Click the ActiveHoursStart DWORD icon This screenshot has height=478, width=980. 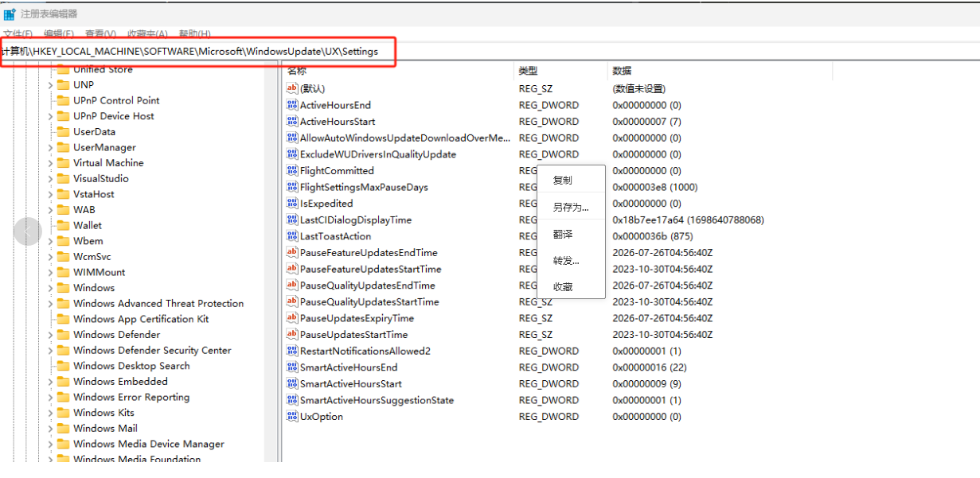pos(292,122)
